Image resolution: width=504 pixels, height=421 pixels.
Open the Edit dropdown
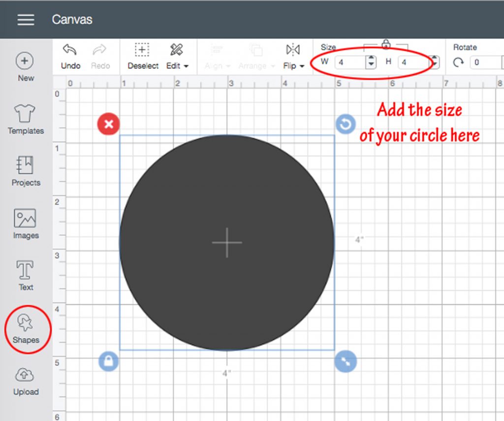(x=177, y=57)
